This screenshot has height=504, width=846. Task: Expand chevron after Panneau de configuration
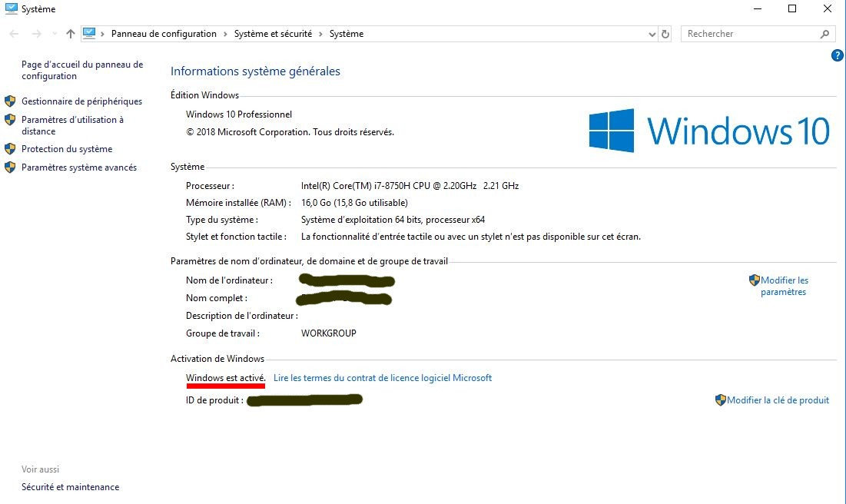tap(225, 34)
